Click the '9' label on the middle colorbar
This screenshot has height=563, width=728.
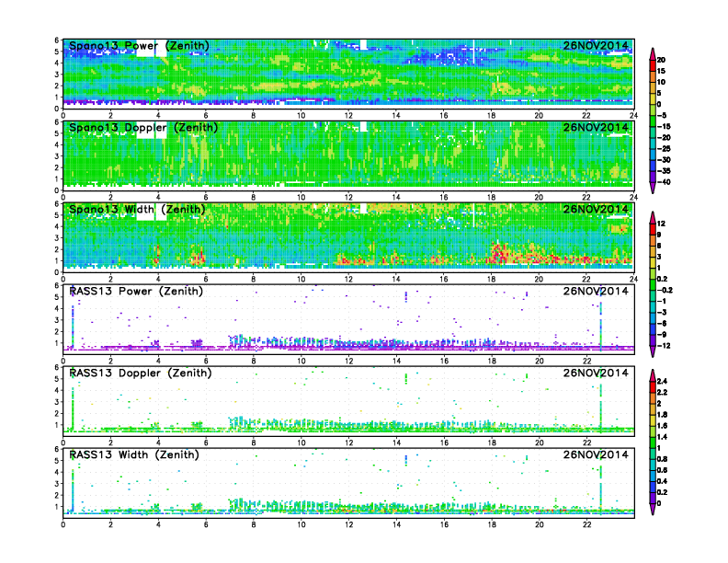point(659,235)
